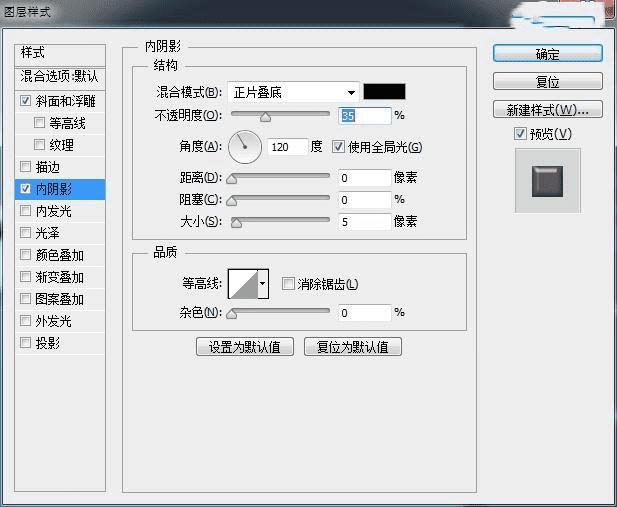Click the 距离 value input field

click(365, 178)
